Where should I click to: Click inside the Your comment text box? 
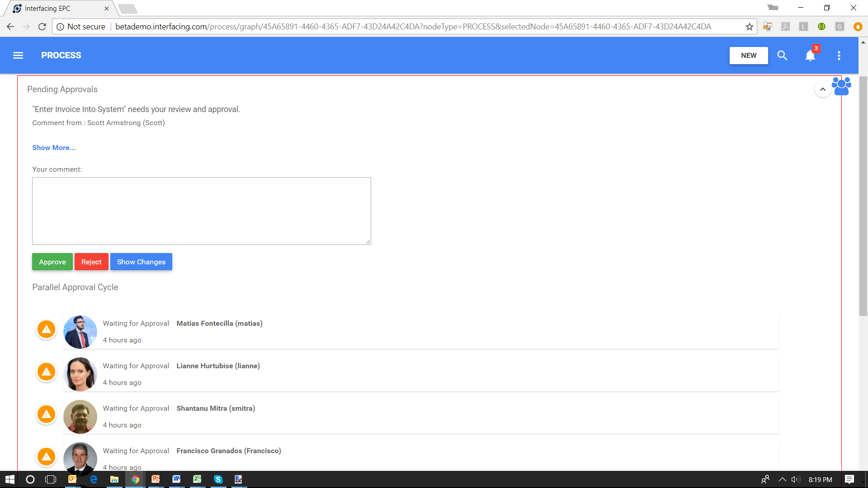point(201,211)
